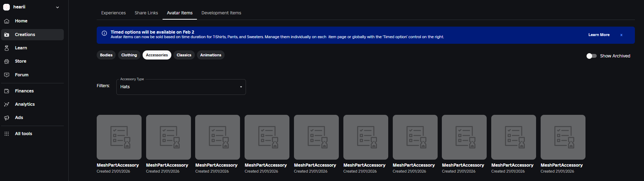The height and width of the screenshot is (181, 644).
Task: Click the Finances wallet icon
Action: click(x=7, y=91)
